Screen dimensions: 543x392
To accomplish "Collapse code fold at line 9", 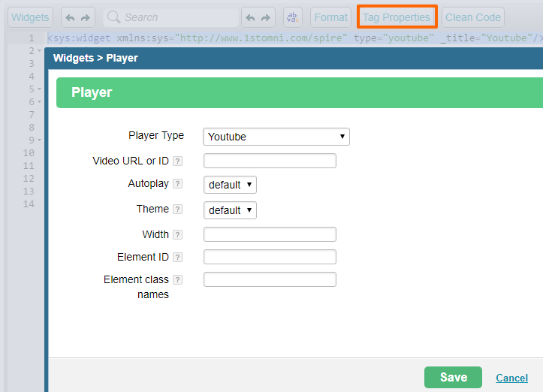I will pos(40,140).
